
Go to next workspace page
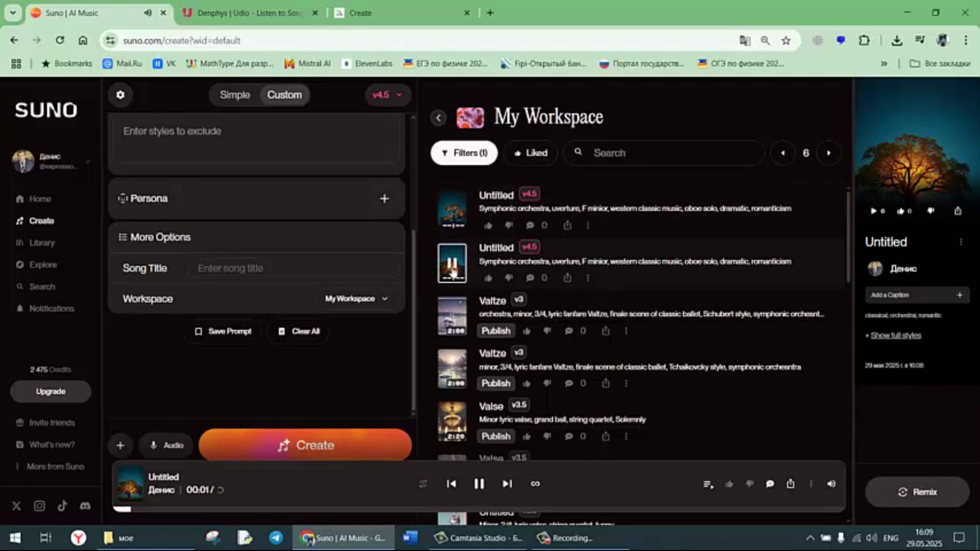pyautogui.click(x=829, y=153)
